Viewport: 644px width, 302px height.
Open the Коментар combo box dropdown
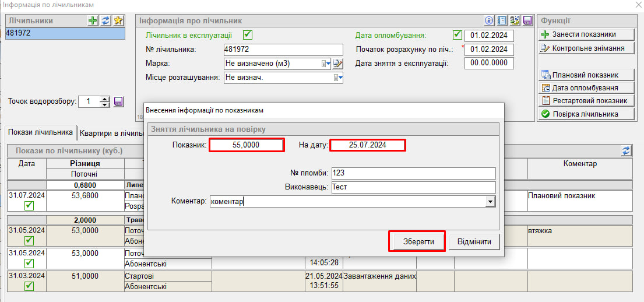(490, 201)
